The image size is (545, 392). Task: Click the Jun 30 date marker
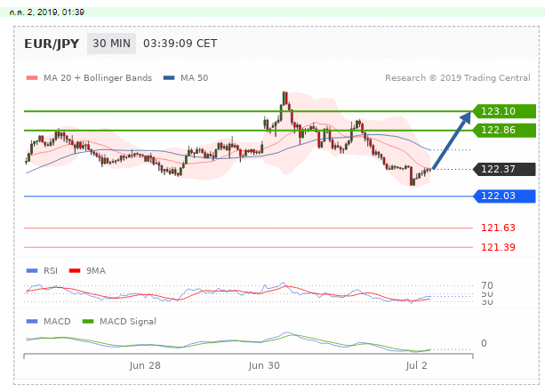coord(264,365)
